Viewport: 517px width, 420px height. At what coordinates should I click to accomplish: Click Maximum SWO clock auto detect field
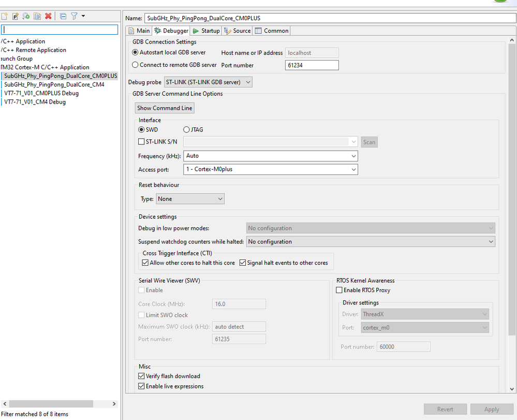click(239, 327)
